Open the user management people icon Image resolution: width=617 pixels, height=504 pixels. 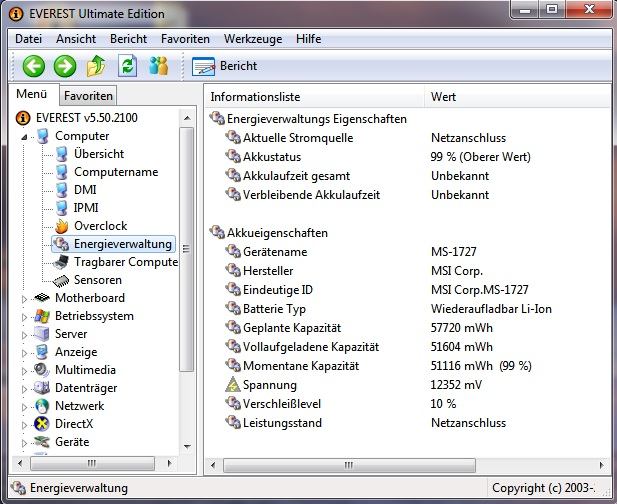point(159,66)
